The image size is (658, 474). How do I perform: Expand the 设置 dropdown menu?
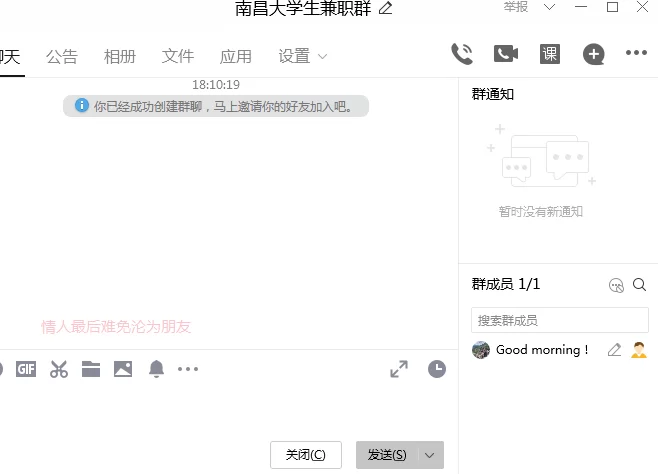322,57
